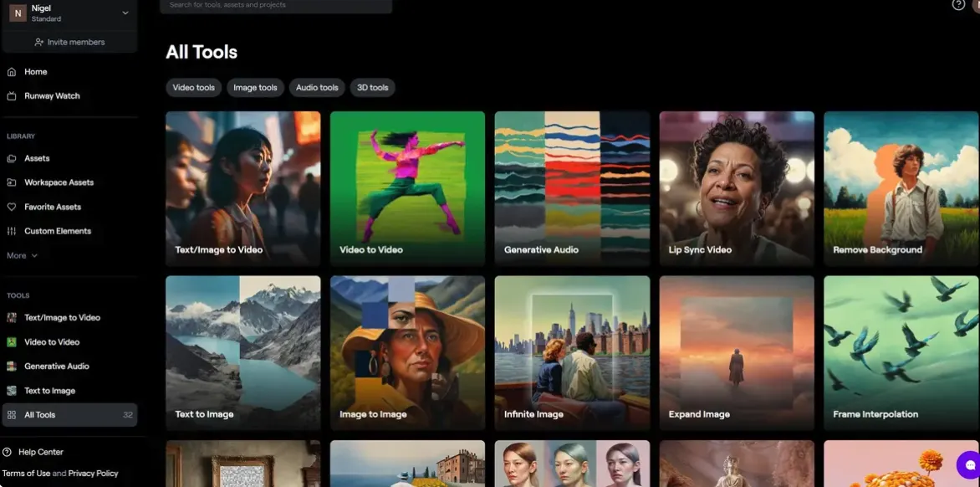
Task: Click the N workspace avatar
Action: click(18, 13)
